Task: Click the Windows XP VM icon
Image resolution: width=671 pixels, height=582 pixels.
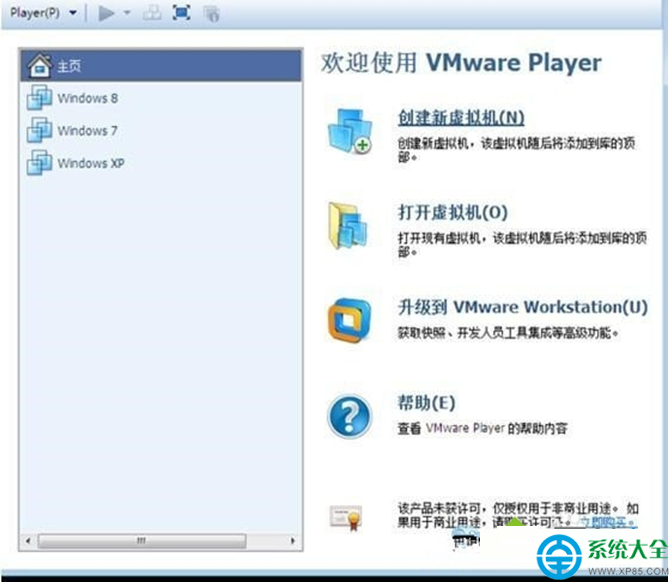Action: 39,163
